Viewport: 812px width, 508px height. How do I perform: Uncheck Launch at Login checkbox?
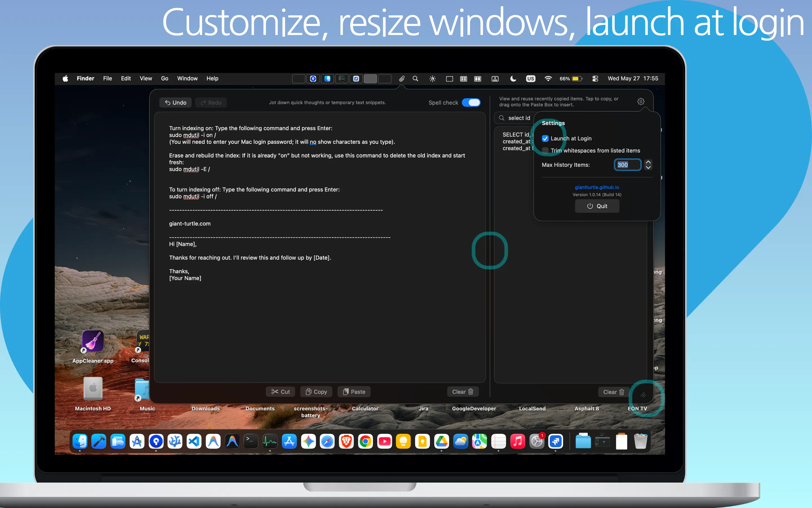point(545,138)
